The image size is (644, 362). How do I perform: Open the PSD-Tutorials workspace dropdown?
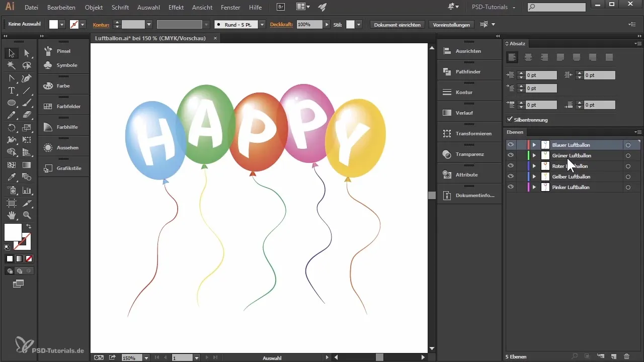coord(494,8)
